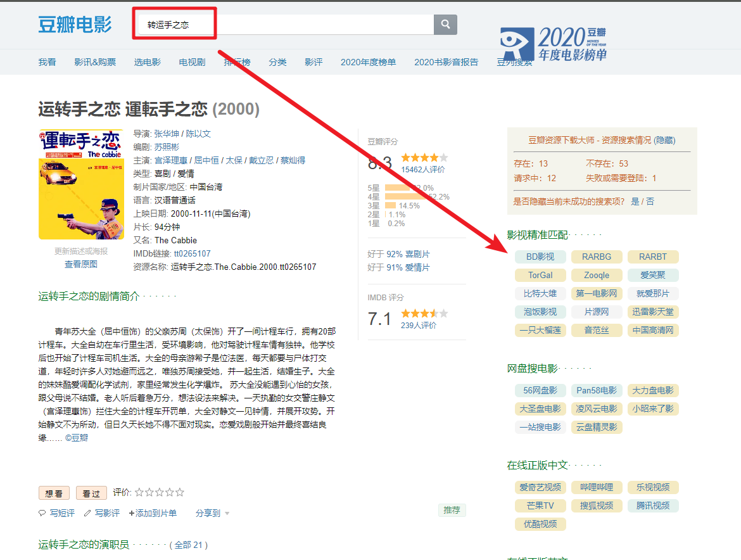741x560 pixels.
Task: Open 哔哩哔哩 tag
Action: (597, 487)
